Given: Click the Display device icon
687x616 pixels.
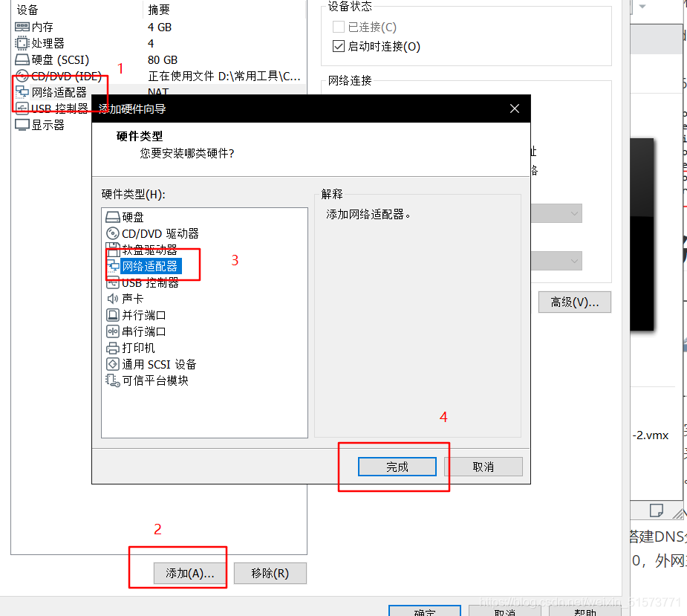Looking at the screenshot, I should [22, 125].
